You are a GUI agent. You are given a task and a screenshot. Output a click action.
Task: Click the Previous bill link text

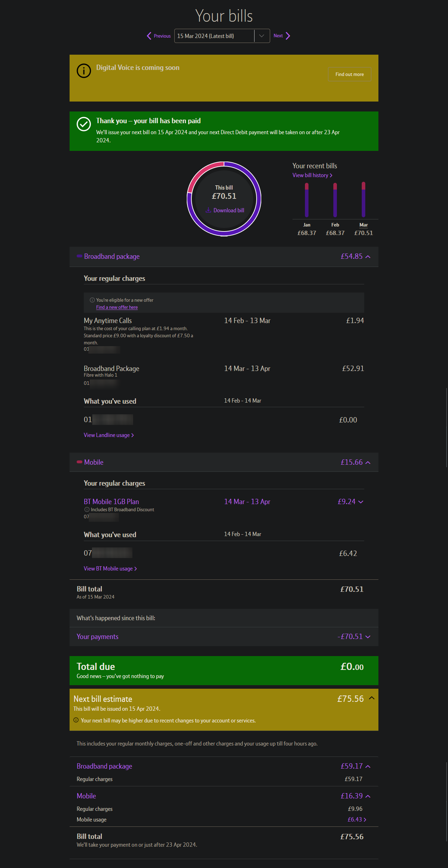(162, 36)
